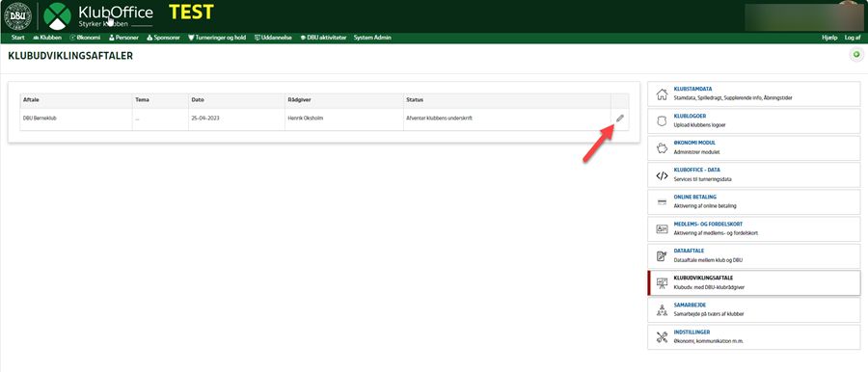Click the KlubOffice green ball logo
This screenshot has width=868, height=372.
point(58,16)
